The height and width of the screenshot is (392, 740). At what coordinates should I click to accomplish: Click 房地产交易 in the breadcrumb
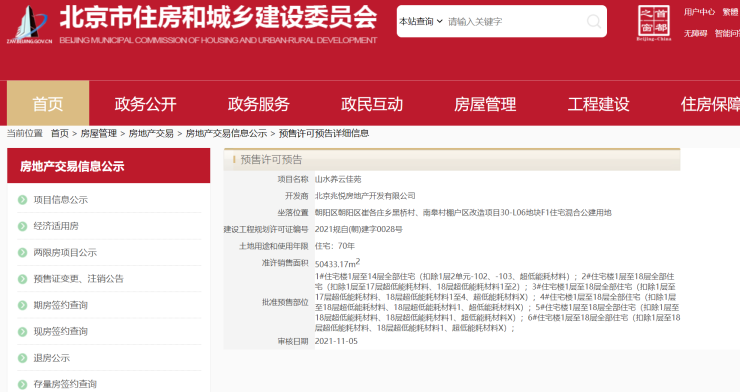point(151,133)
